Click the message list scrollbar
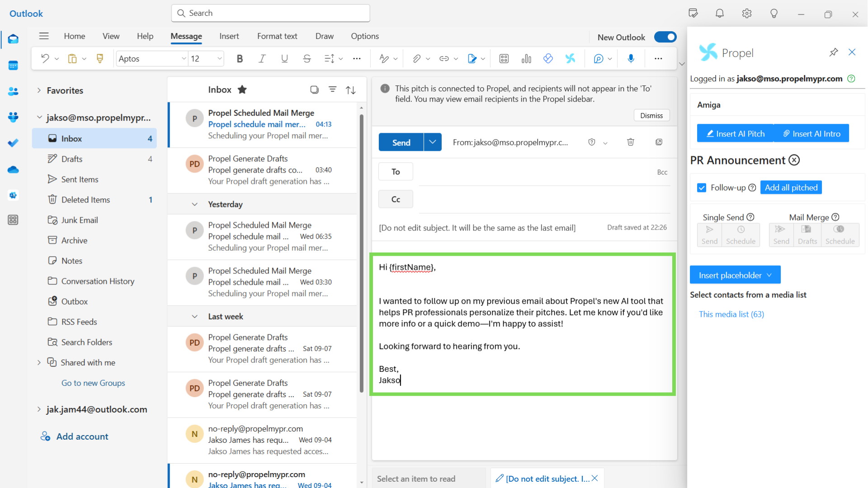The width and height of the screenshot is (868, 488). point(362,253)
